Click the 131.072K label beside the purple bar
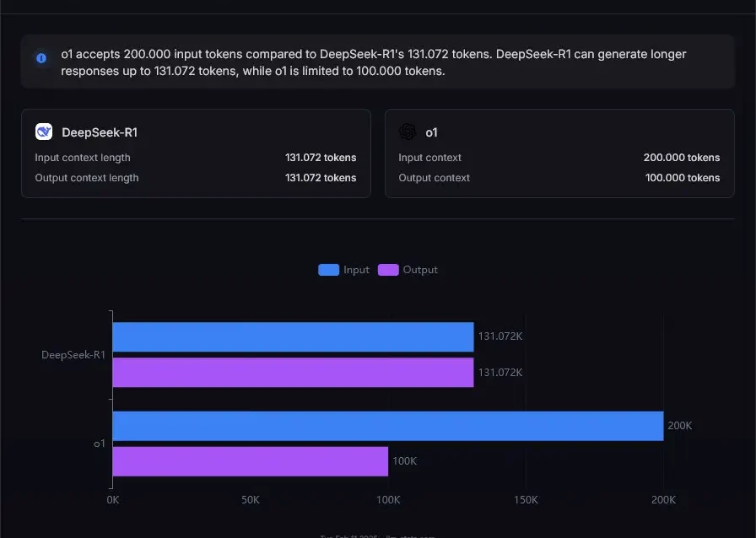The image size is (756, 538). point(500,373)
